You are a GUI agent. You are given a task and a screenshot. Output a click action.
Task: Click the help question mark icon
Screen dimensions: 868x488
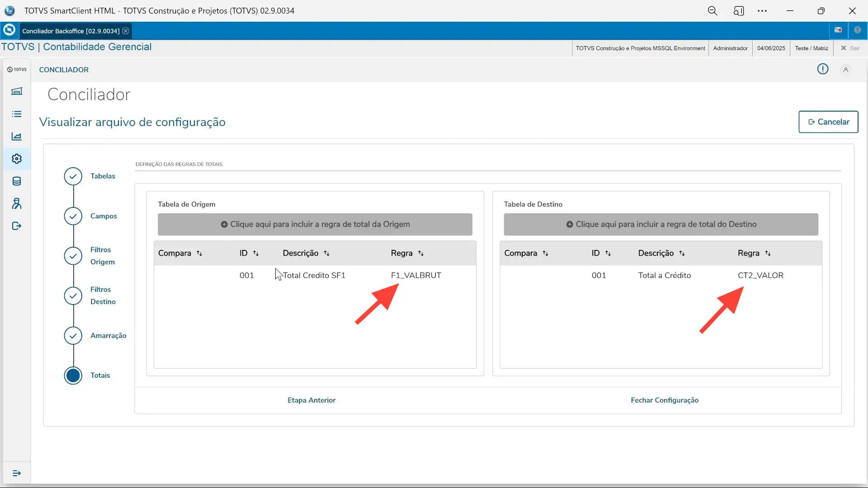858,30
